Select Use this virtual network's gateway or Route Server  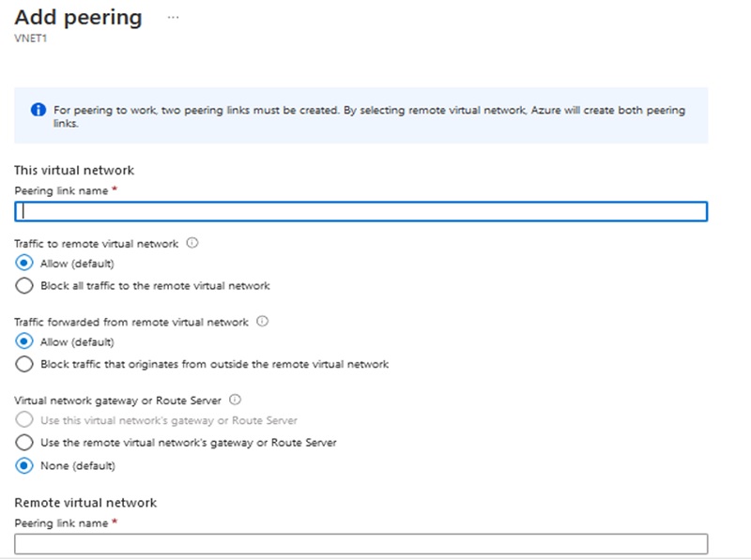point(24,420)
